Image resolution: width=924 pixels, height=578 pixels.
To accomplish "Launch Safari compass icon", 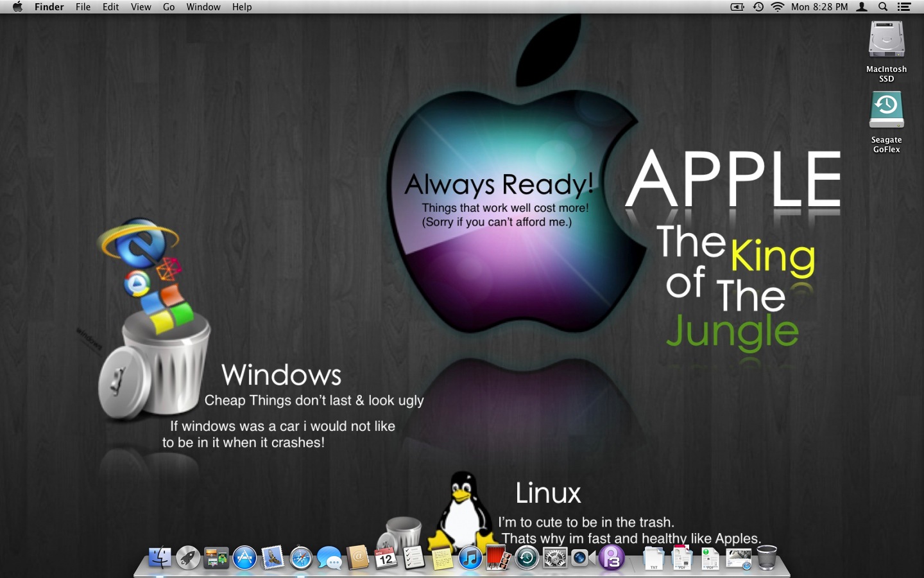I will 301,557.
